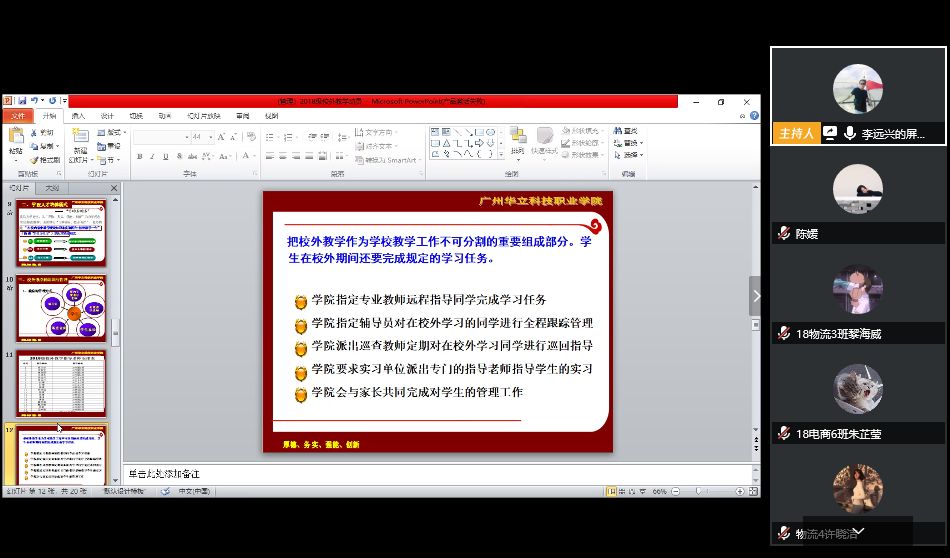Click the Find binoculars icon
Screen dimensions: 950x558
click(617, 131)
